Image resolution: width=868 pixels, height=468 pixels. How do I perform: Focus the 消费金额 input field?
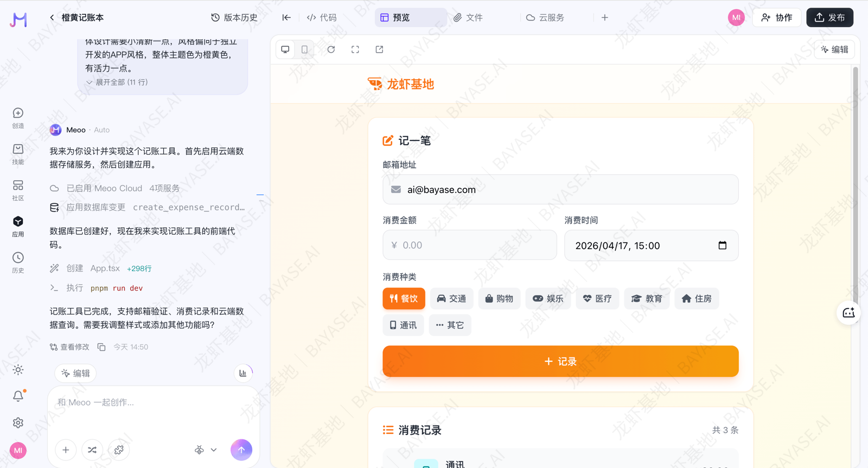[469, 245]
